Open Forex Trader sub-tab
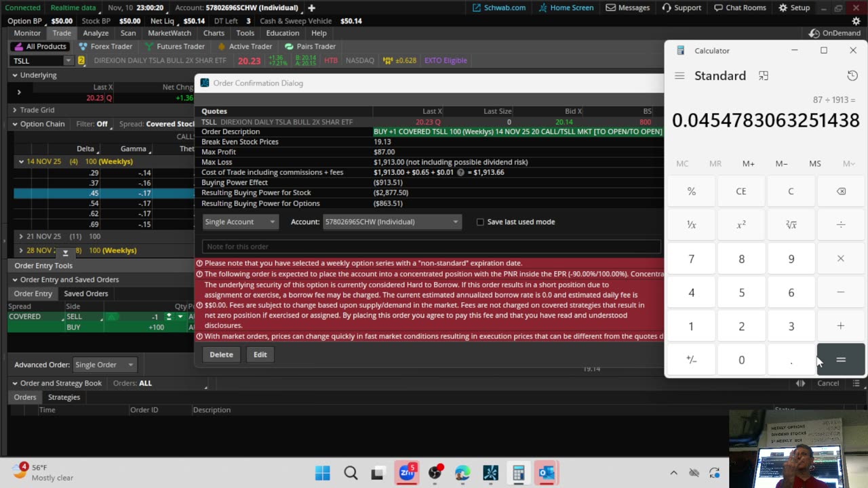Image resolution: width=868 pixels, height=488 pixels. tap(105, 46)
